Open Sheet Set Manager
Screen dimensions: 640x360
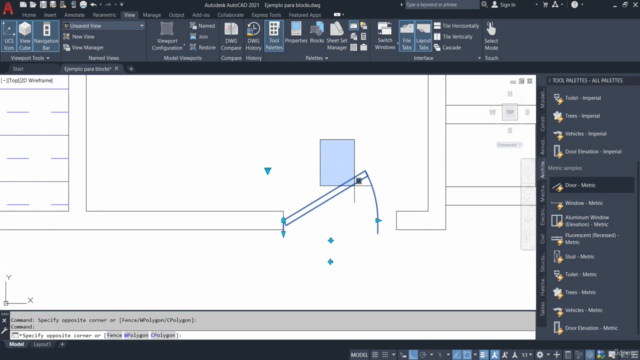(337, 36)
